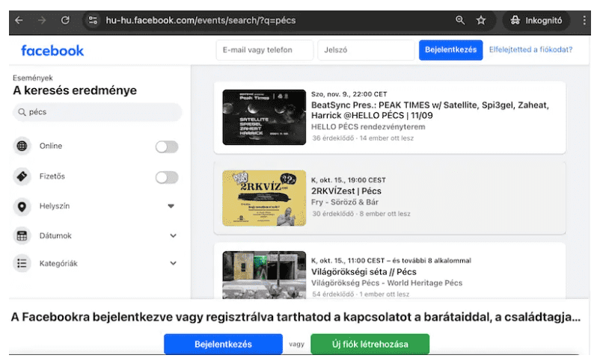600x364 pixels.
Task: Reload the page with refresh icon
Action: coord(65,20)
